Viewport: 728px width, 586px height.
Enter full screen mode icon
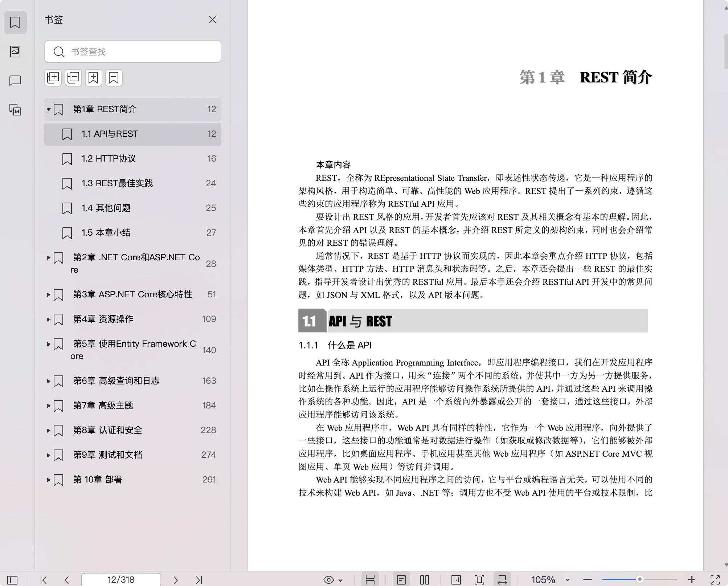[x=715, y=580]
